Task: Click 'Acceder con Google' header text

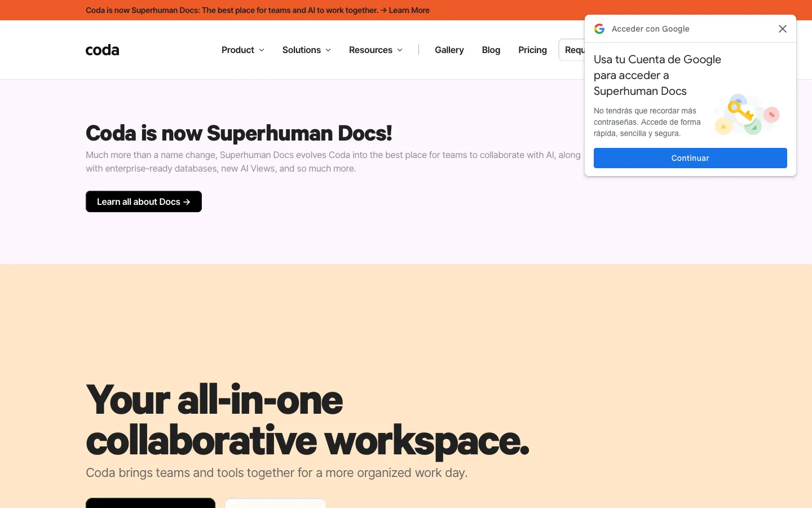Action: 651,29
